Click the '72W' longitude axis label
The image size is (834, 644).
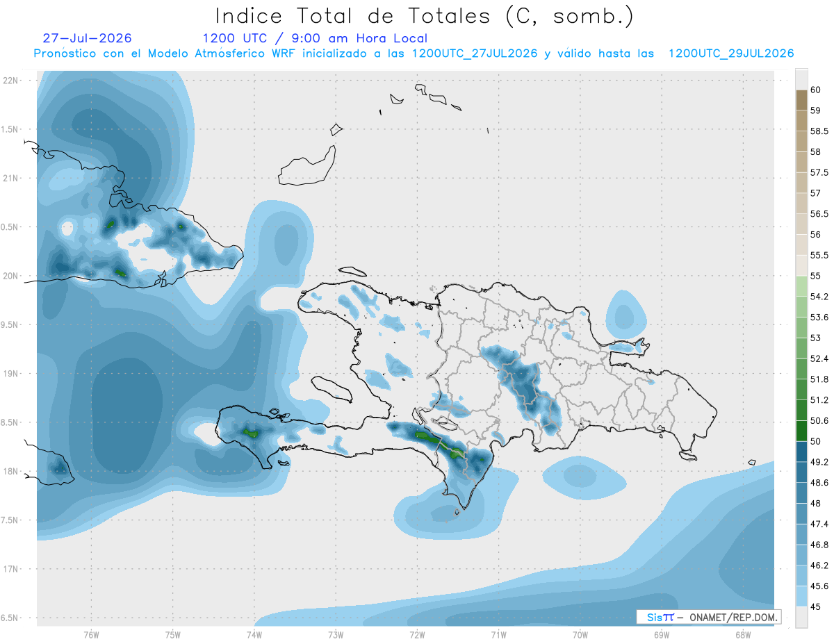(x=417, y=634)
